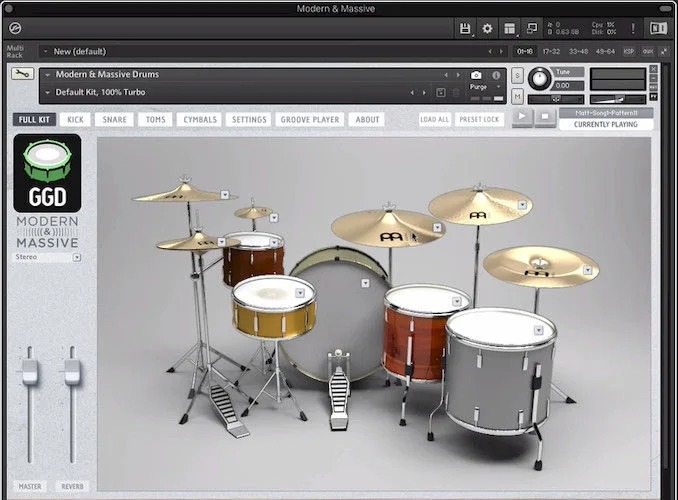Click the camera snapshot icon
Viewport: 678px width, 500px height.
point(476,75)
